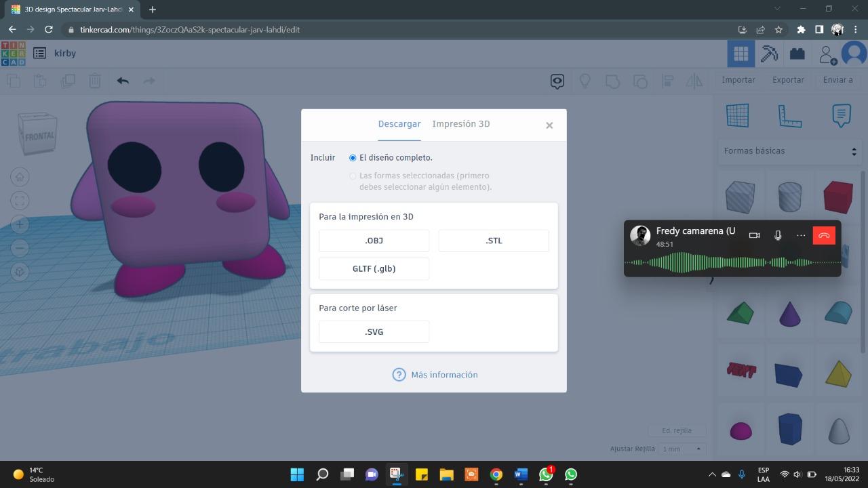Viewport: 868px width, 488px height.
Task: Invite collaborators with add-person icon
Action: (x=827, y=54)
